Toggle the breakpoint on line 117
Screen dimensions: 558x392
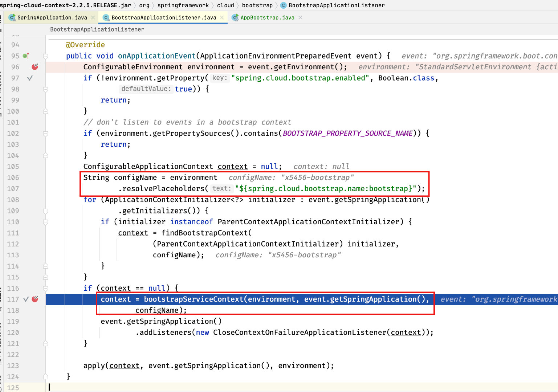pyautogui.click(x=35, y=299)
